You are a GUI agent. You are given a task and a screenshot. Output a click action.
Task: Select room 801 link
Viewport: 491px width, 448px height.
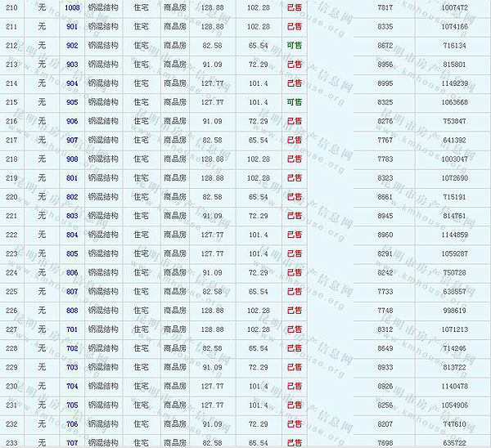coord(72,177)
